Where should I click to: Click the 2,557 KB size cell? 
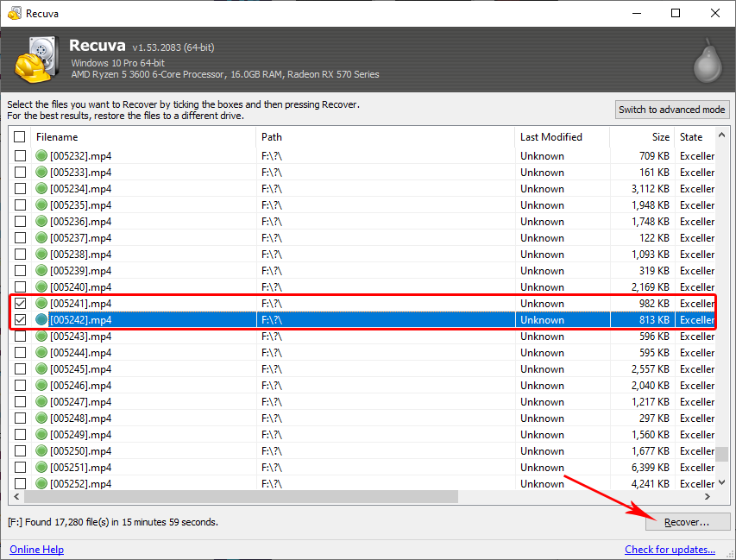[x=650, y=369]
